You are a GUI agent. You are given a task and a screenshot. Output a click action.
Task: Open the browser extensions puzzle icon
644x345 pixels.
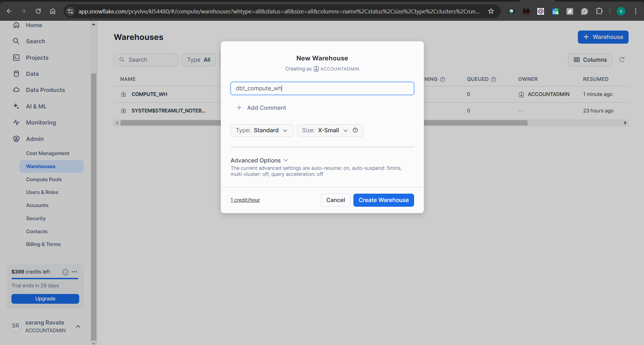599,11
